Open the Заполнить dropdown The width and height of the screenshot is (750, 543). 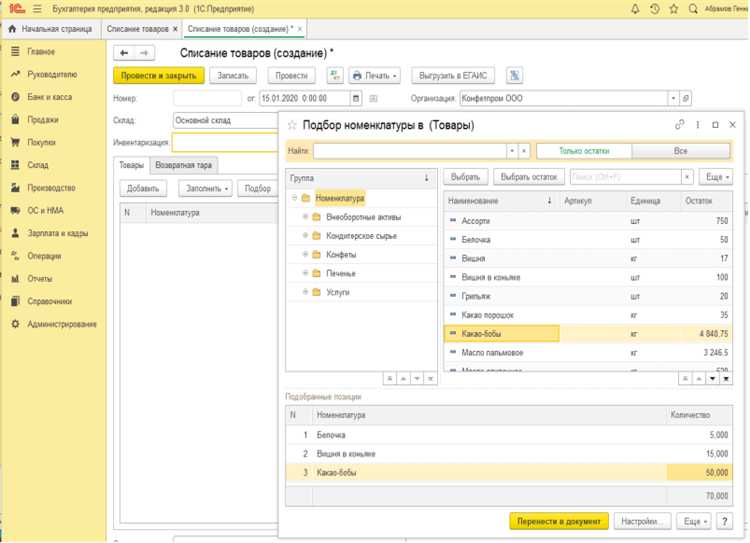click(x=206, y=188)
